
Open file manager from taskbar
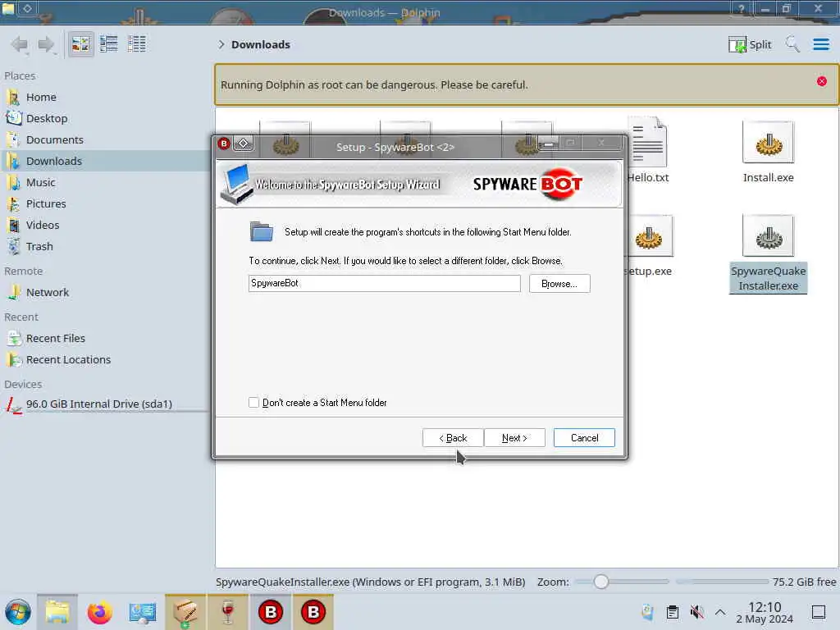[57, 612]
